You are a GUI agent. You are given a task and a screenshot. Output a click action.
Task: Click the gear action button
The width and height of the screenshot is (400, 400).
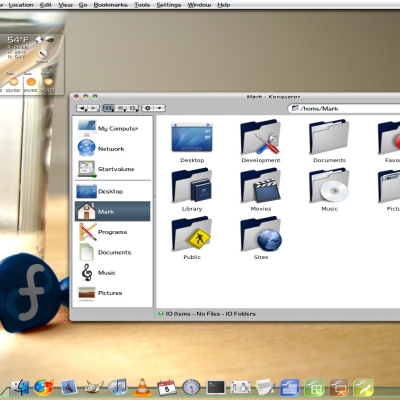148,108
